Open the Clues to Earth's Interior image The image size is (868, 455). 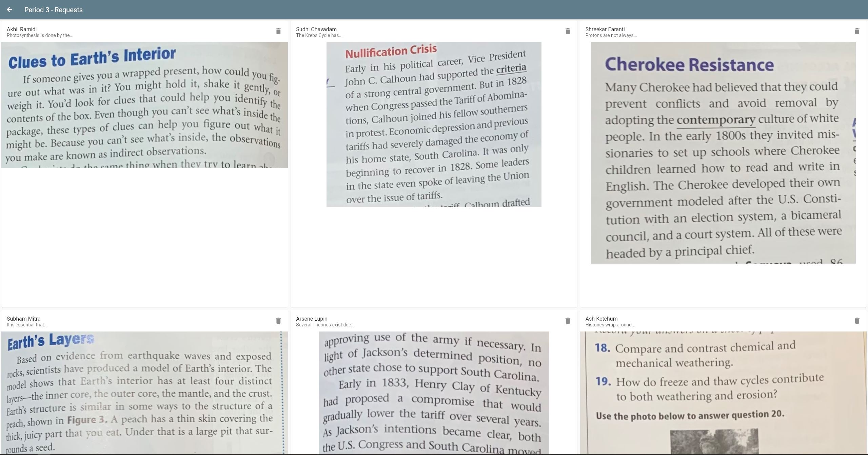[x=144, y=105]
